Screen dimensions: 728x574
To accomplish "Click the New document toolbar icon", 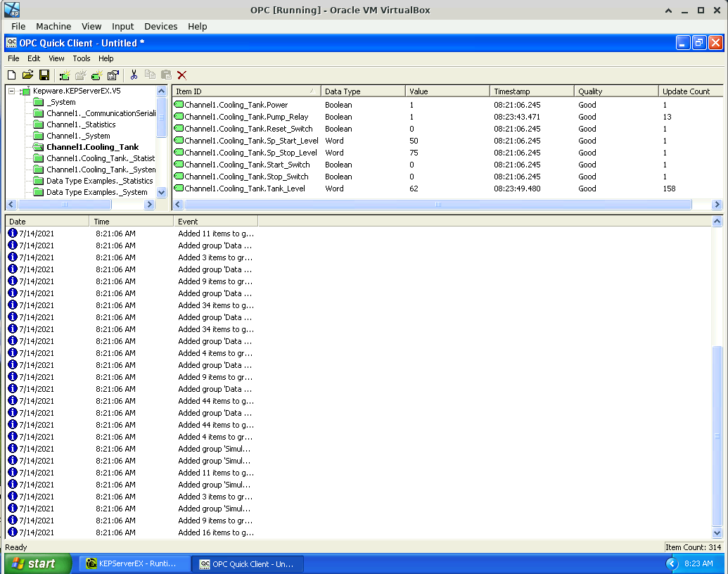I will pyautogui.click(x=11, y=75).
